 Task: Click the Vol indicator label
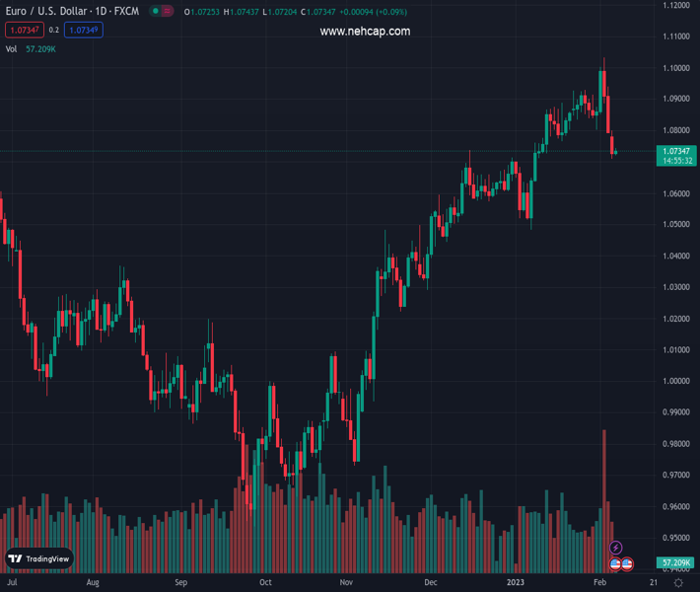pyautogui.click(x=12, y=48)
